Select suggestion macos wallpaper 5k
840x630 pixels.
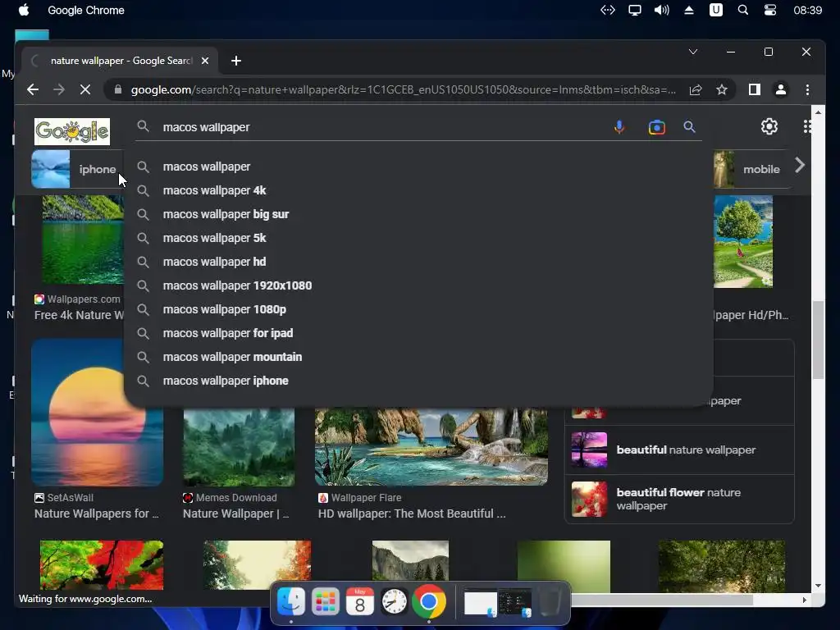418,238
